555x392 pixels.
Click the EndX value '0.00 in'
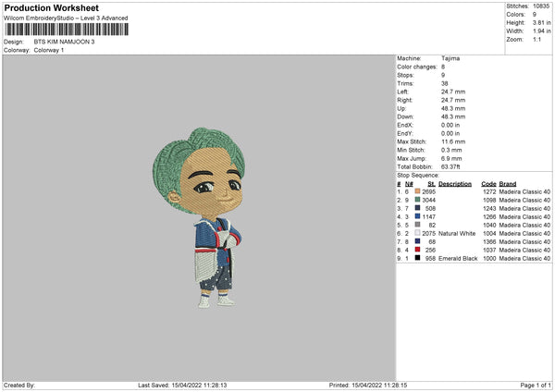[x=450, y=125]
